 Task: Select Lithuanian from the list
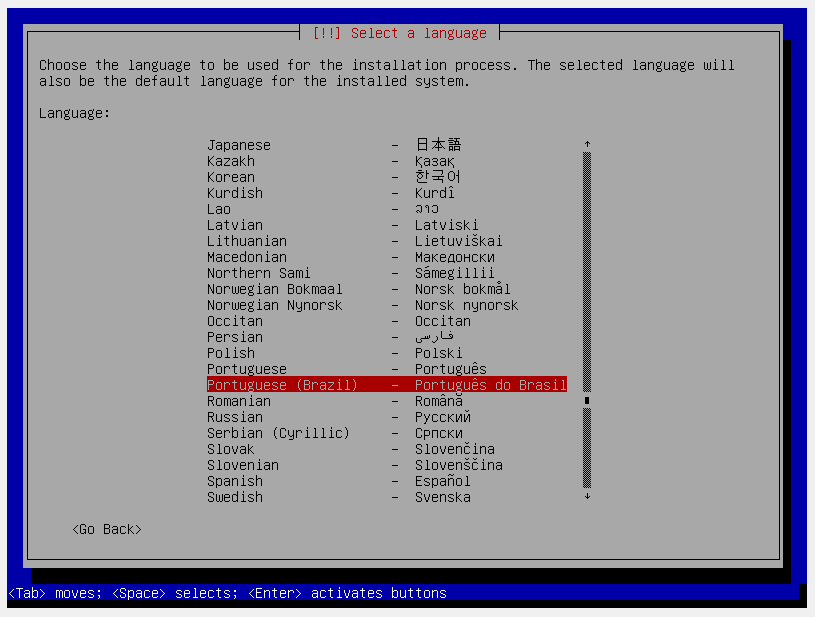pyautogui.click(x=387, y=241)
